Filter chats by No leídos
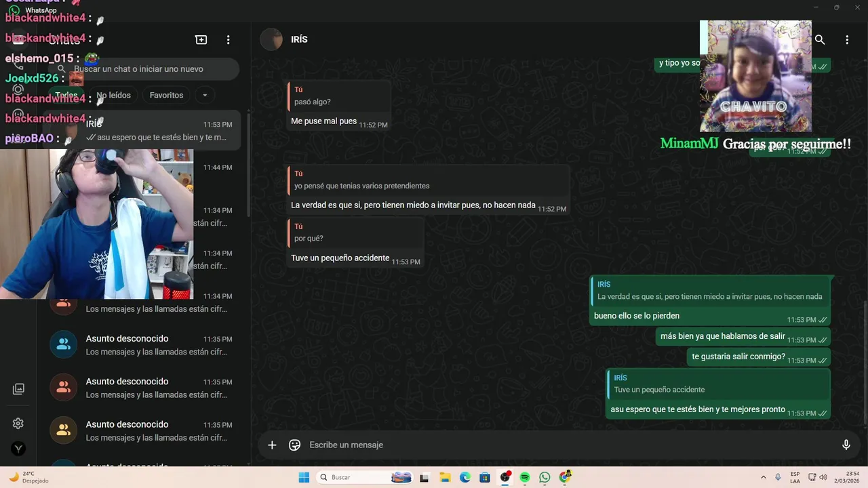The height and width of the screenshot is (488, 868). pyautogui.click(x=113, y=95)
